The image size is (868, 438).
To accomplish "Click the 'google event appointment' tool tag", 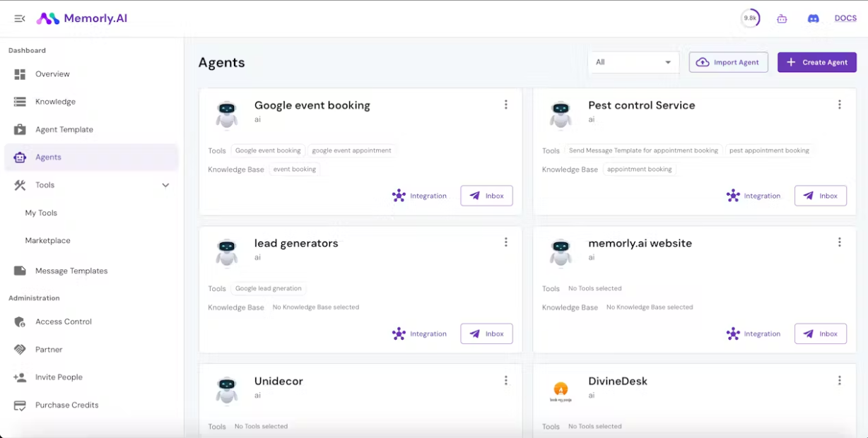I will pyautogui.click(x=351, y=150).
